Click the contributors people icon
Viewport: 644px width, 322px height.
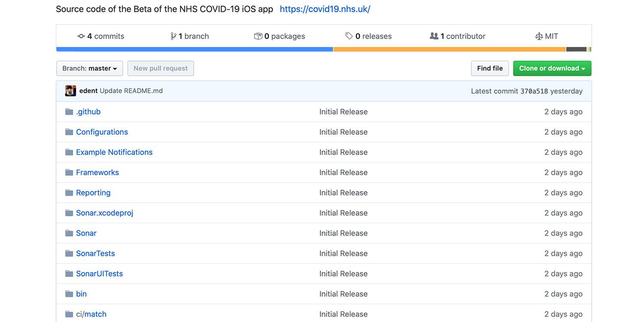(434, 36)
